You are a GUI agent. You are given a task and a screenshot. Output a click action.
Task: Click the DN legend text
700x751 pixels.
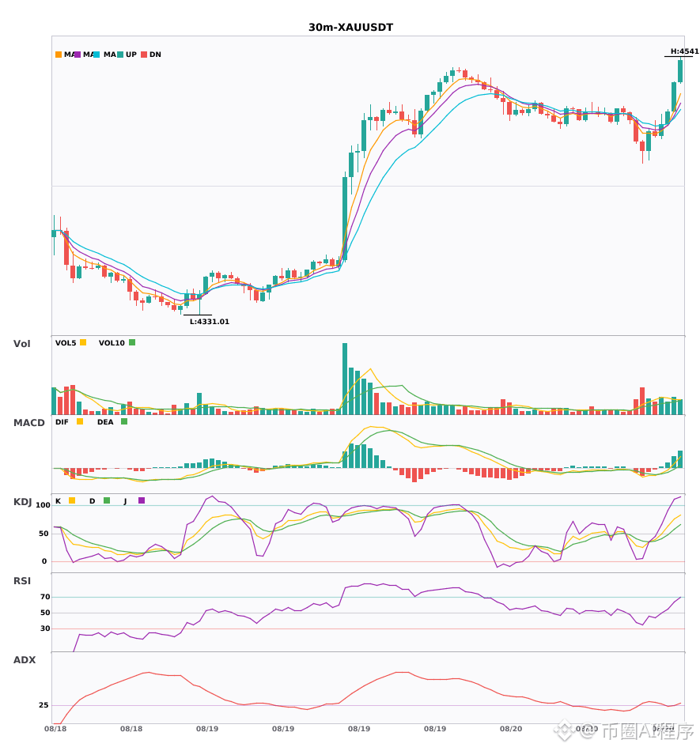[x=155, y=55]
